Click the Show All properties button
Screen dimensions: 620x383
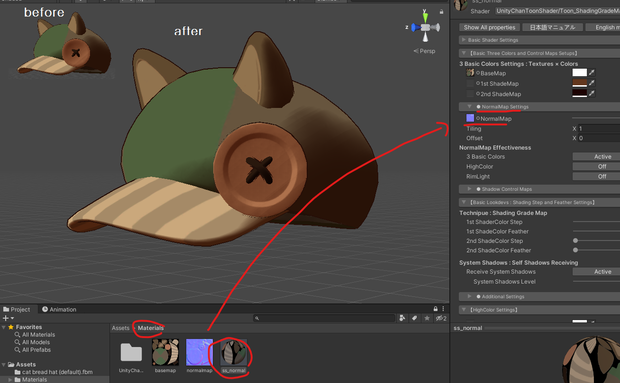pyautogui.click(x=489, y=27)
